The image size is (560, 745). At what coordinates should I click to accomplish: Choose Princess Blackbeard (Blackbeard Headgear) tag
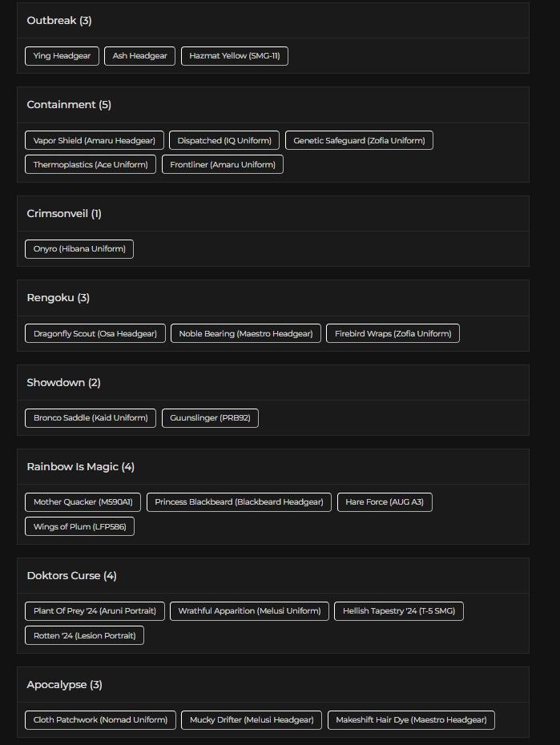pos(239,502)
